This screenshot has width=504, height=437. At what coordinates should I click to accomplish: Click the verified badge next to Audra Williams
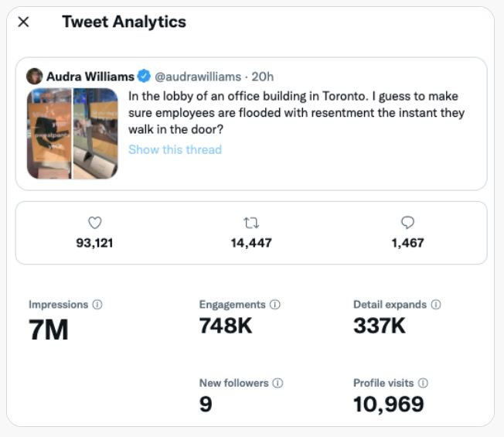(144, 76)
